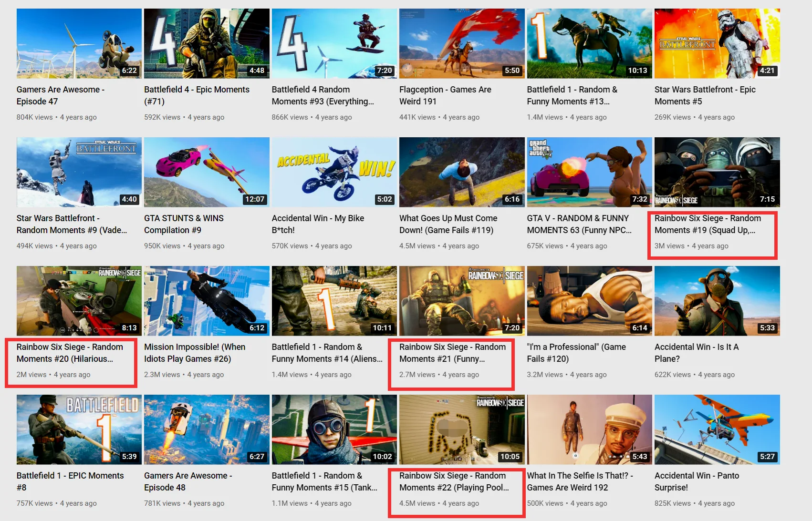
Task: Click title Rainbow Six Siege Random Moments #21
Action: [453, 353]
